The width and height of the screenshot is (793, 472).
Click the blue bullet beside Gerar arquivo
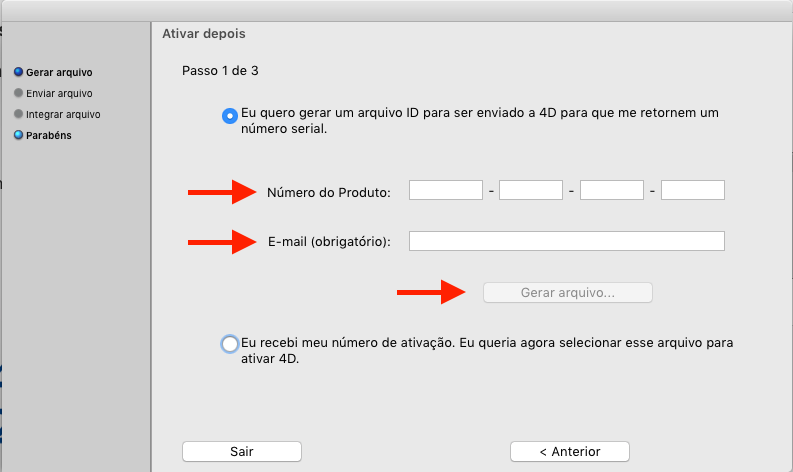18,72
